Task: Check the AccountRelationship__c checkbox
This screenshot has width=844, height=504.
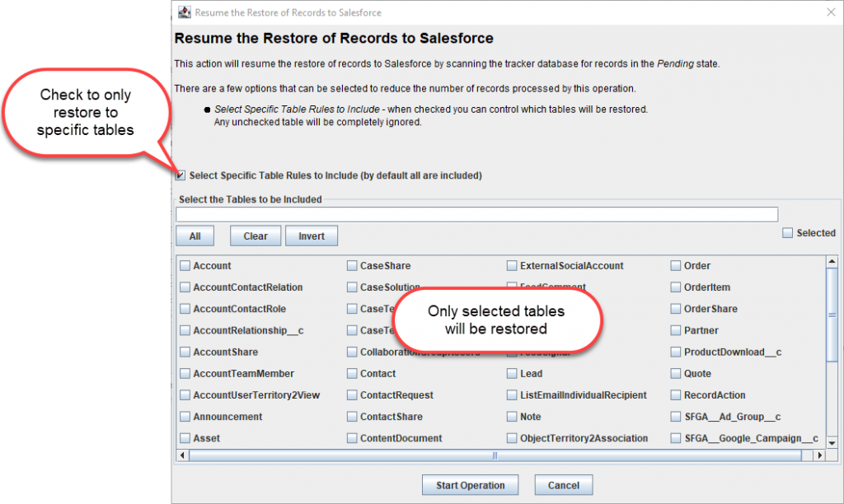Action: pyautogui.click(x=185, y=330)
